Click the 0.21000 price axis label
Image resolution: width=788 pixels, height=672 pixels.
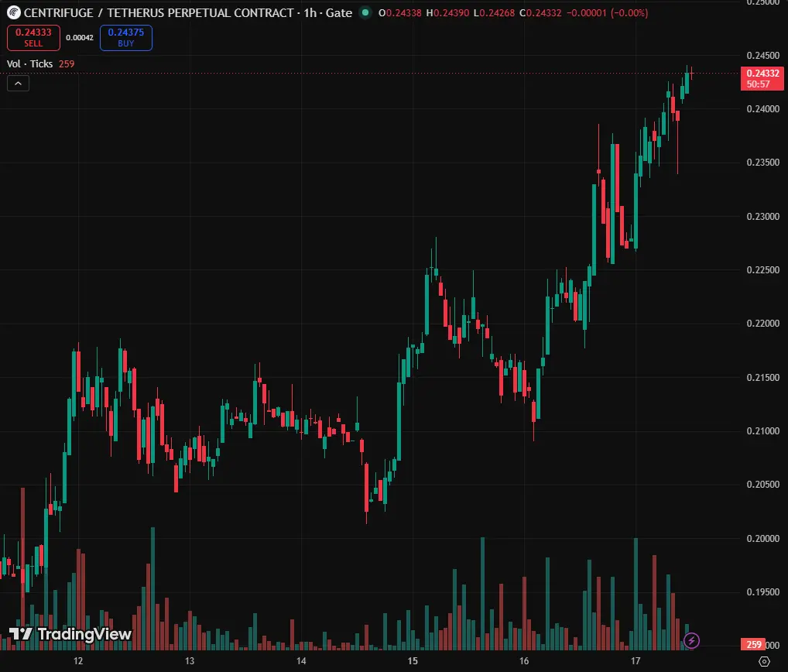pos(763,430)
